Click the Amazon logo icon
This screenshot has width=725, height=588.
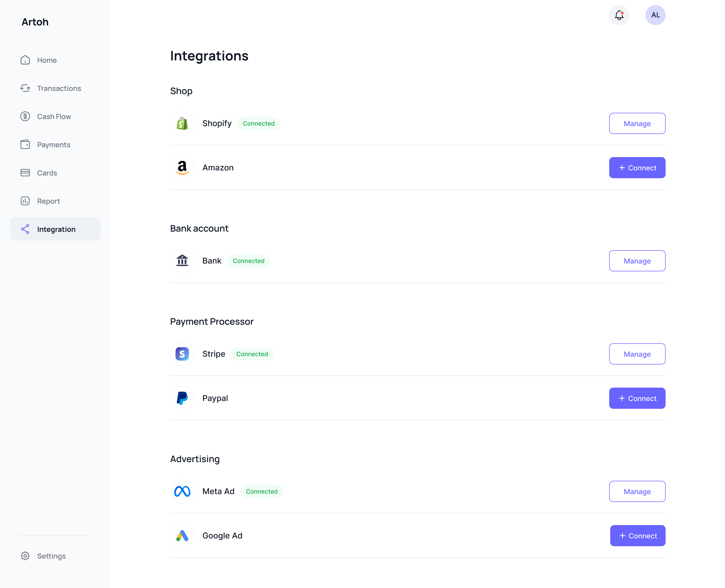[x=182, y=168]
